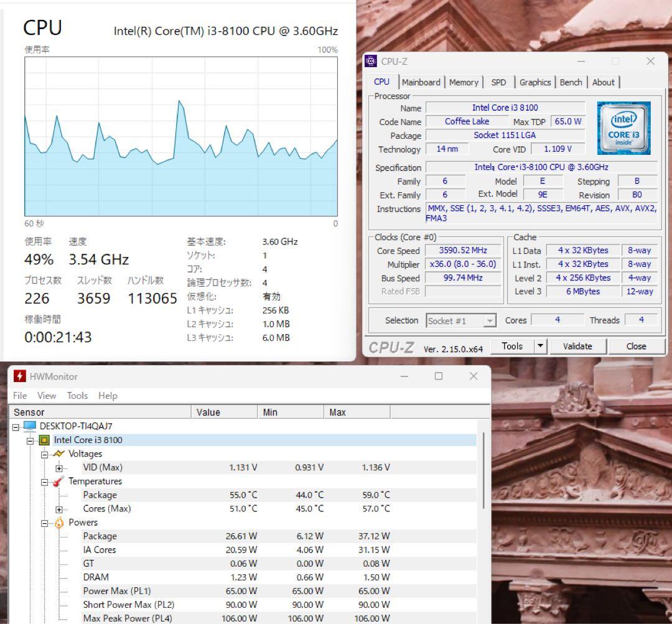Switch to the Memory tab in CPU-Z
The width and height of the screenshot is (672, 624).
pos(464,81)
